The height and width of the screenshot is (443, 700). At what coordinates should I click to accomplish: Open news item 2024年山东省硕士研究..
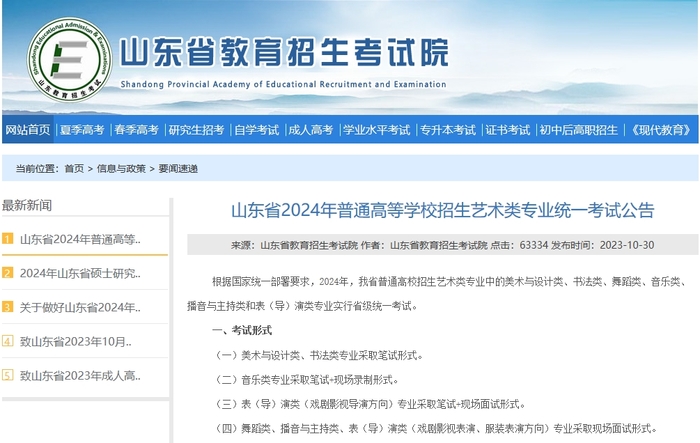tap(80, 273)
